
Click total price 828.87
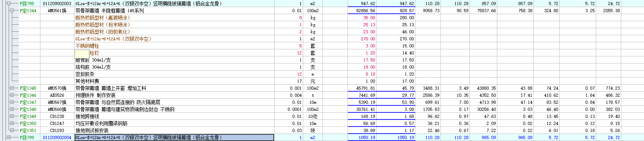407,11
